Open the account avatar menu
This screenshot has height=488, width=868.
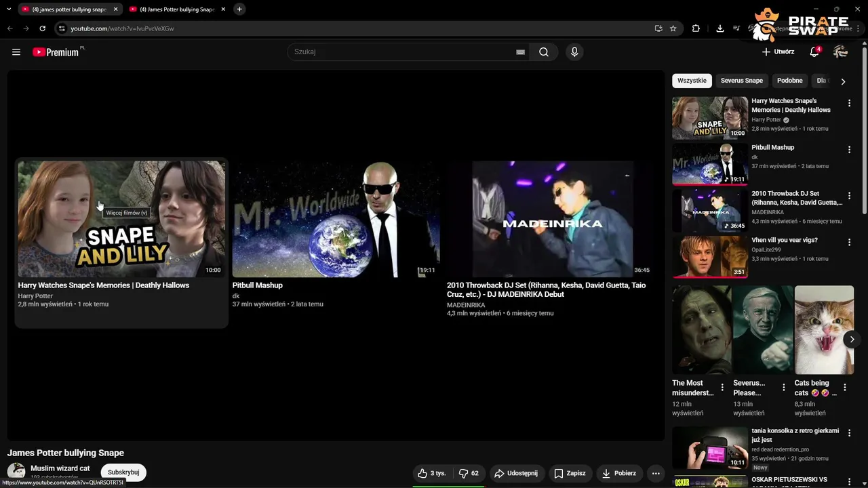[x=840, y=52]
